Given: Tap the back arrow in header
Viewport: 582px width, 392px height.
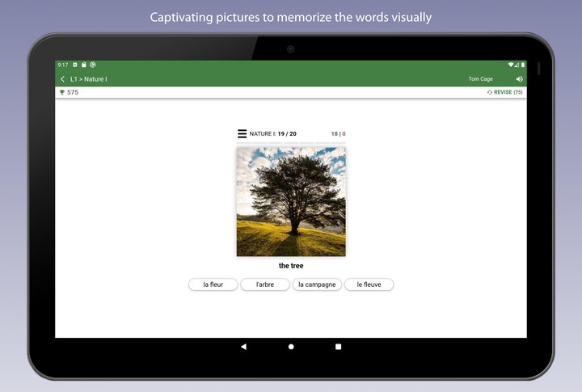Looking at the screenshot, I should point(63,79).
